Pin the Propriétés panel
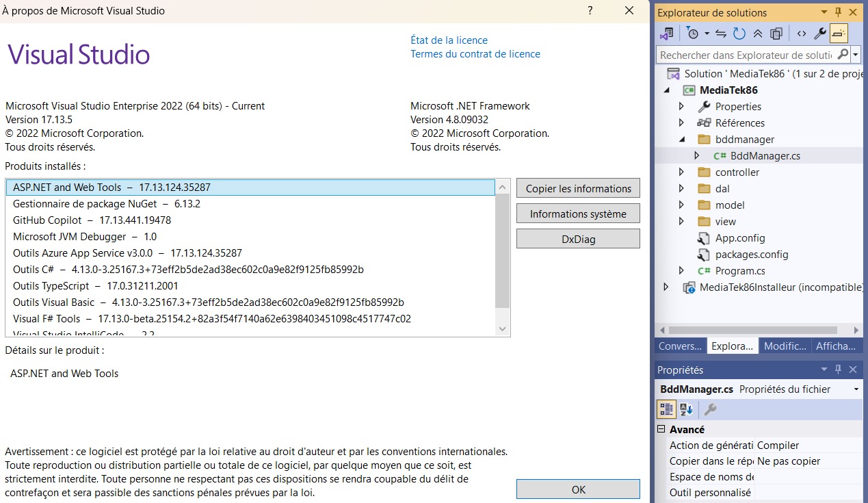The height and width of the screenshot is (503, 868). (x=838, y=370)
